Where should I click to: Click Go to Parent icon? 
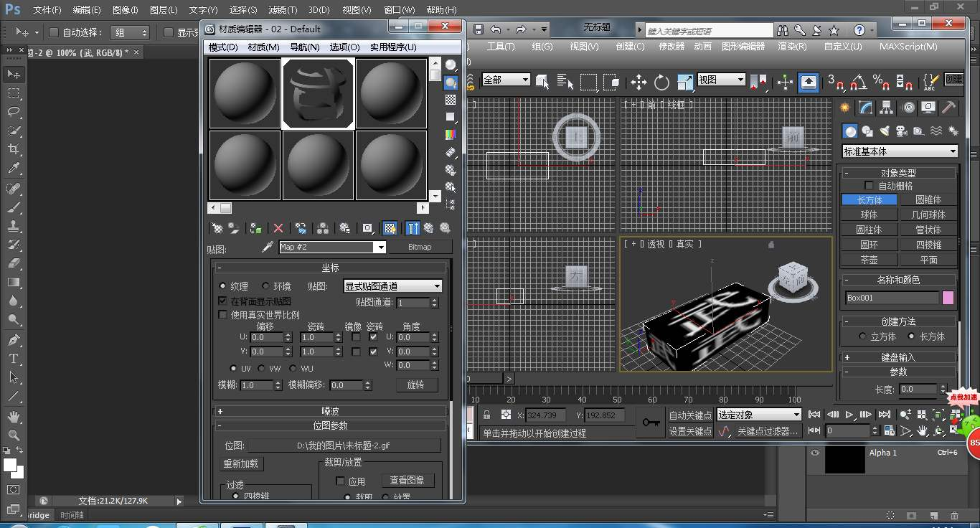(428, 228)
